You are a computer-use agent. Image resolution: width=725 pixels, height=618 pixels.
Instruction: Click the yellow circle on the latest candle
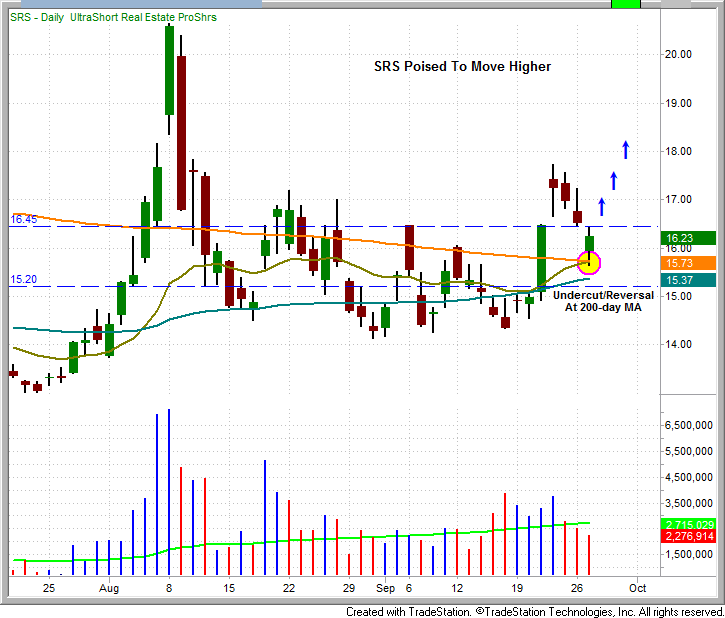coord(589,263)
